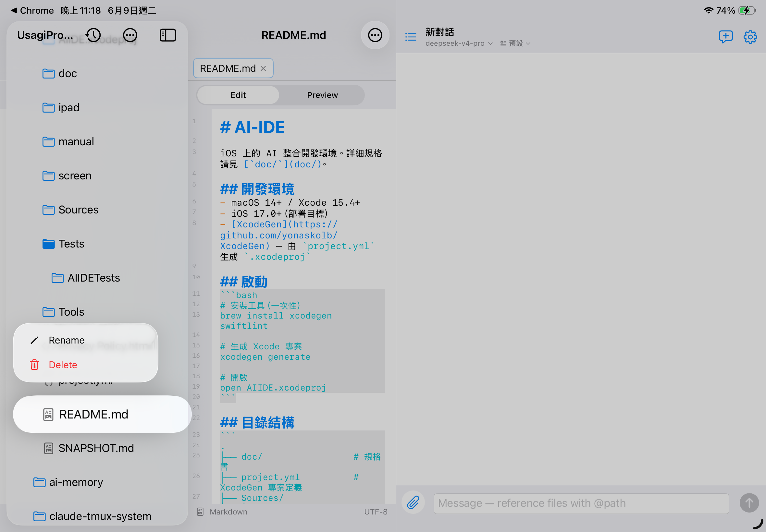Click the README.md markdown file icon in sidebar

pos(48,414)
